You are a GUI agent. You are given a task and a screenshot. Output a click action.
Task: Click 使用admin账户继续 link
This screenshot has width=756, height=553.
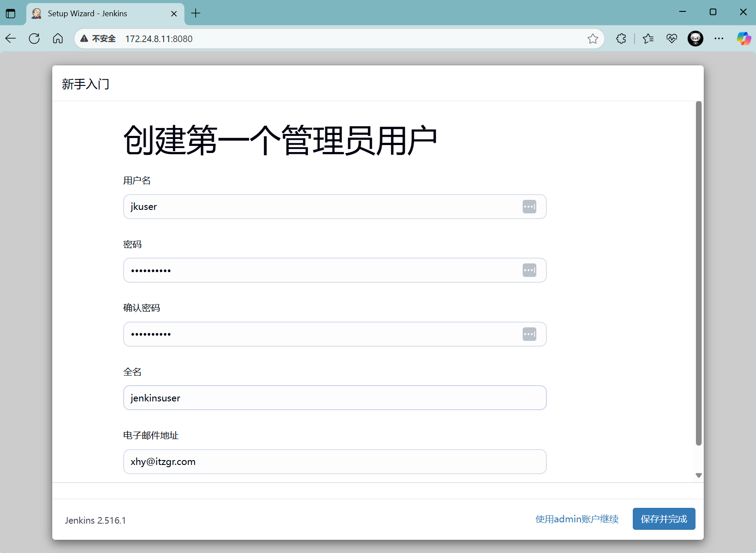577,519
